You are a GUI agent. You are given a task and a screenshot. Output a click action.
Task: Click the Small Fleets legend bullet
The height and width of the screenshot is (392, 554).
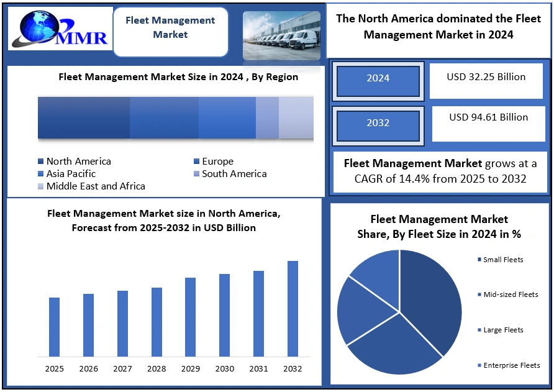point(479,260)
